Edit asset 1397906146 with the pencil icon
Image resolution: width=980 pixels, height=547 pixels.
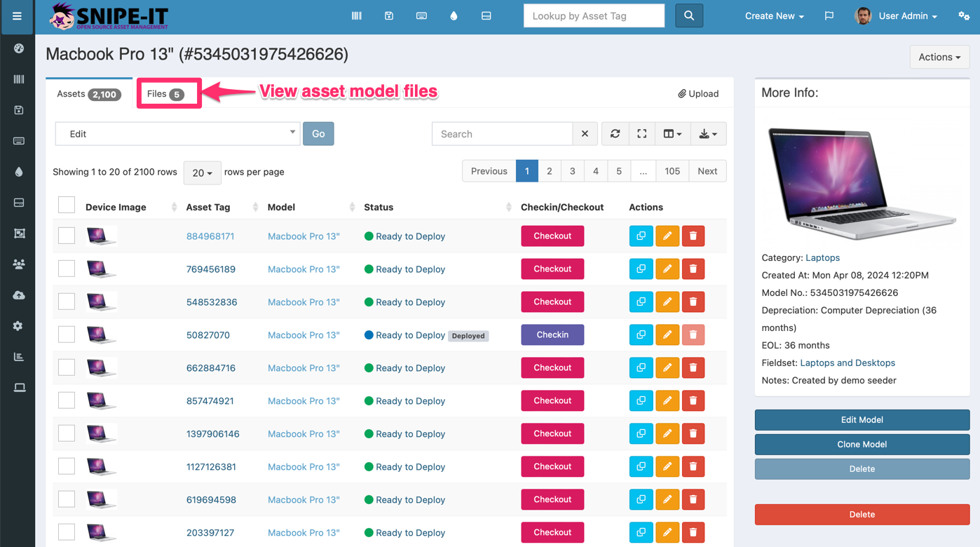pos(667,434)
